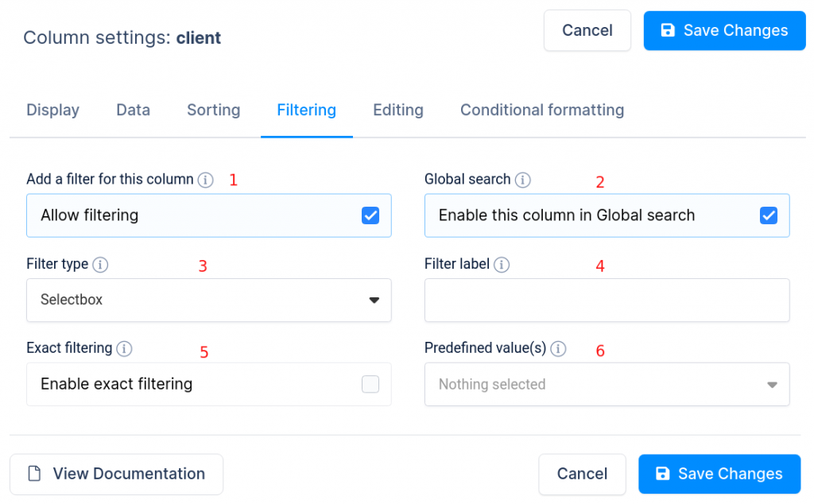The height and width of the screenshot is (504, 814).
Task: Click the Filter label info icon
Action: click(502, 264)
